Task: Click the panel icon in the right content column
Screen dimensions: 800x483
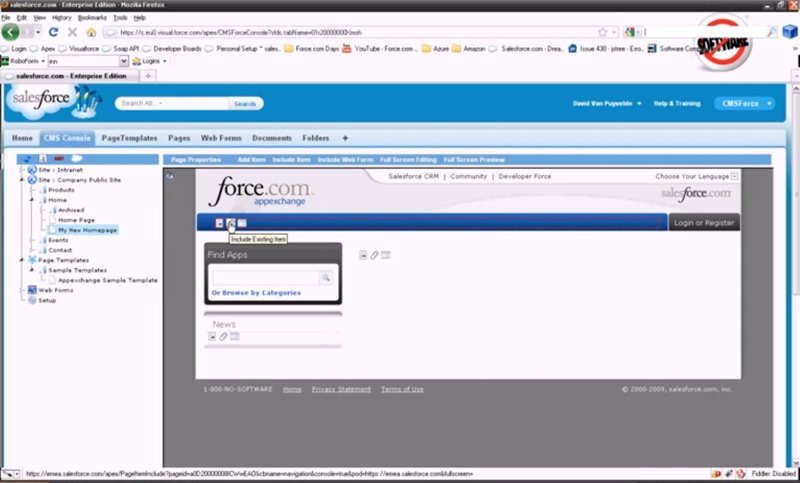Action: point(386,255)
